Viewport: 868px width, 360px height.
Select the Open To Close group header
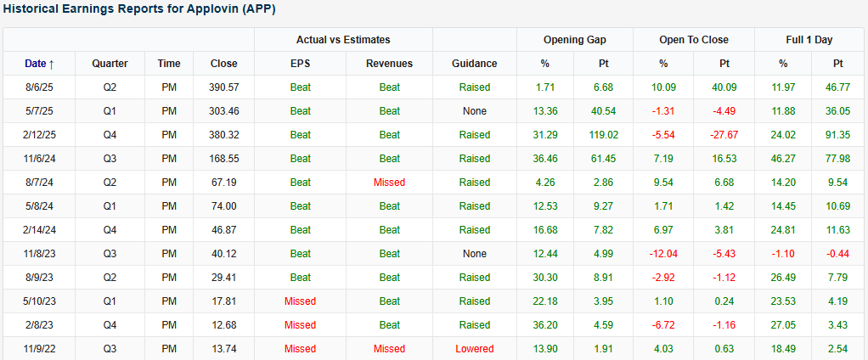[693, 40]
